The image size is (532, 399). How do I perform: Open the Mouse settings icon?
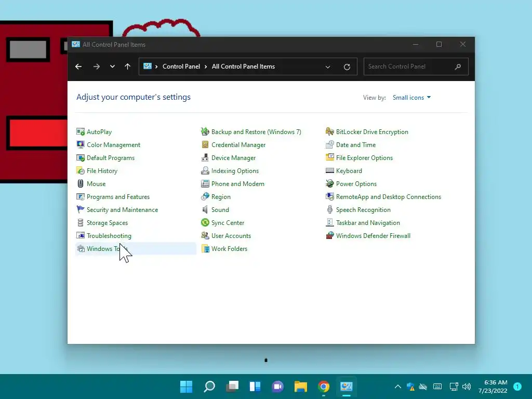point(81,183)
